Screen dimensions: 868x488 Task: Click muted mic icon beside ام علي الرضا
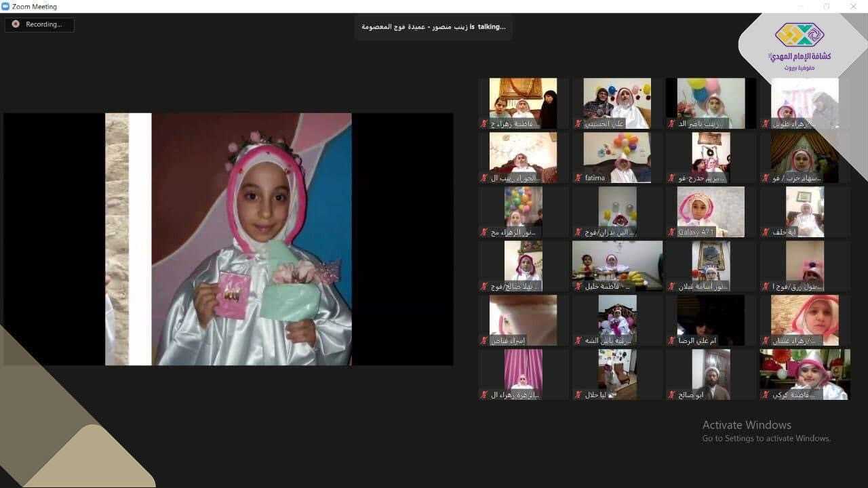coord(671,341)
